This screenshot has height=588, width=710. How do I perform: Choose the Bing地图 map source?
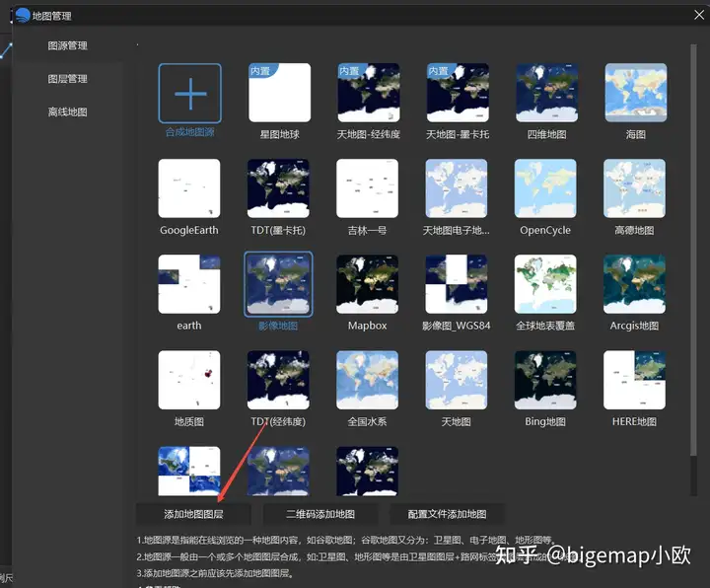pyautogui.click(x=545, y=380)
